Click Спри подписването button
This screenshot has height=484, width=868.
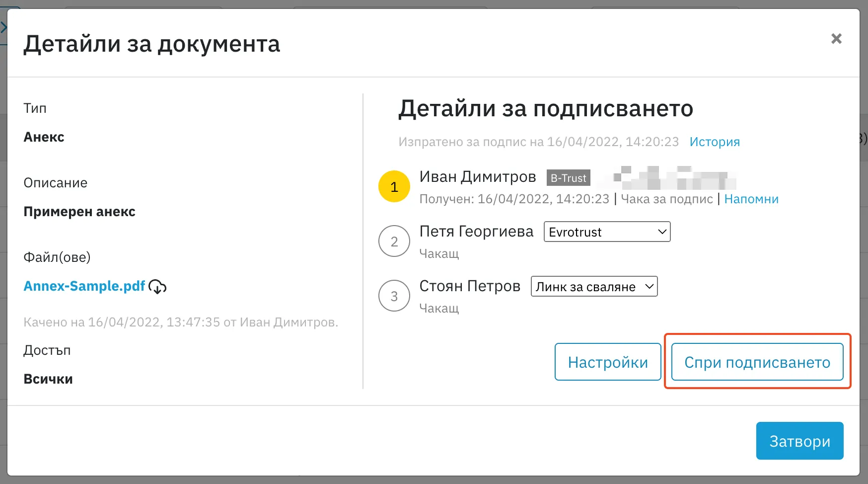coord(757,362)
